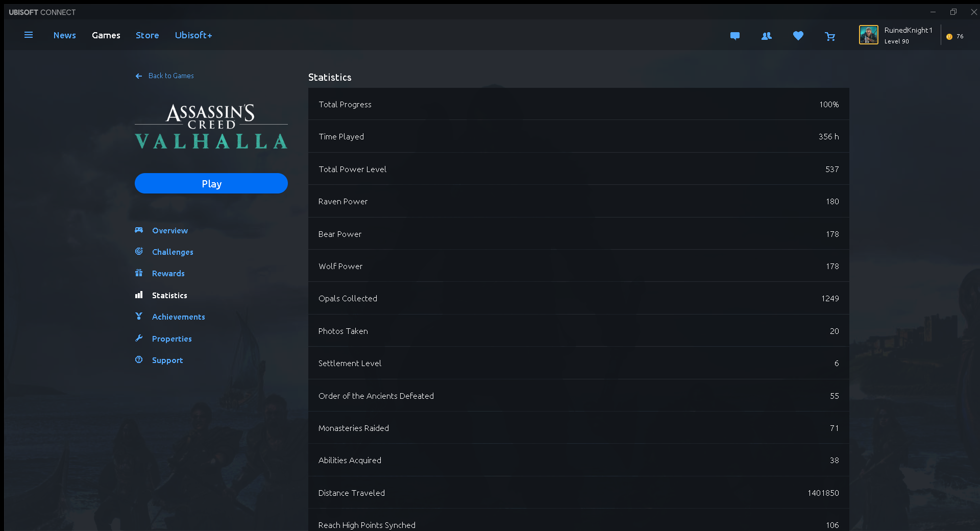Click the Units coin icon
The width and height of the screenshot is (980, 531).
tap(949, 37)
